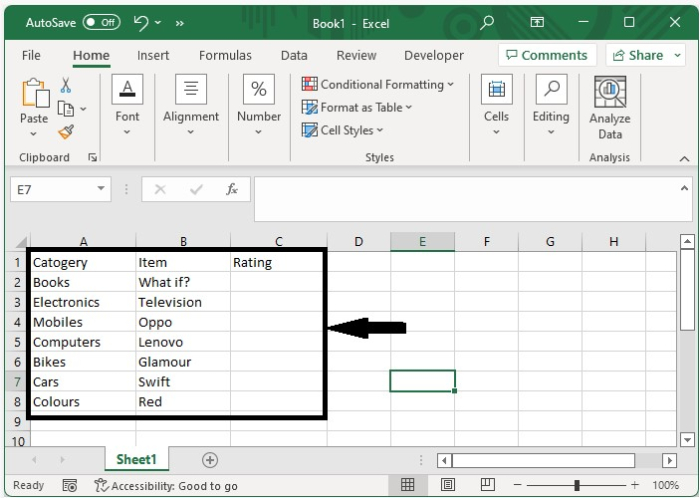The height and width of the screenshot is (498, 700).
Task: Expand the Undo history dropdown arrow
Action: (158, 22)
